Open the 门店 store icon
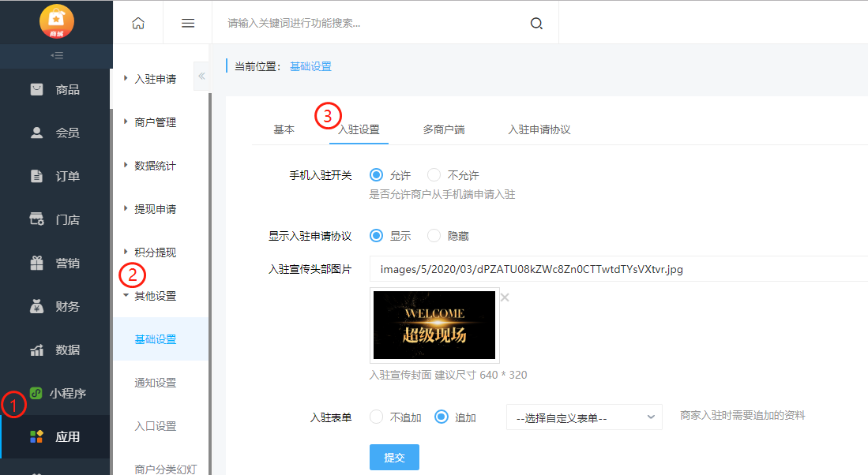The image size is (868, 475). (x=36, y=219)
